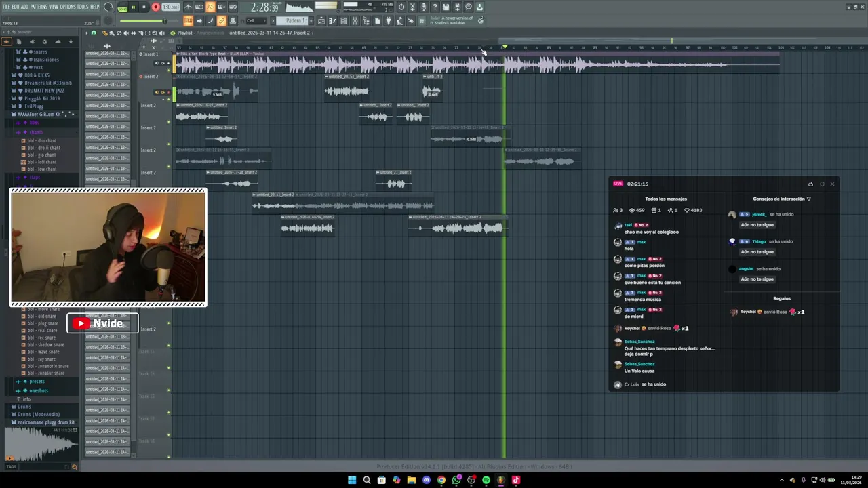The image size is (868, 488).
Task: Click the tempo field showing 130
Action: (170, 7)
